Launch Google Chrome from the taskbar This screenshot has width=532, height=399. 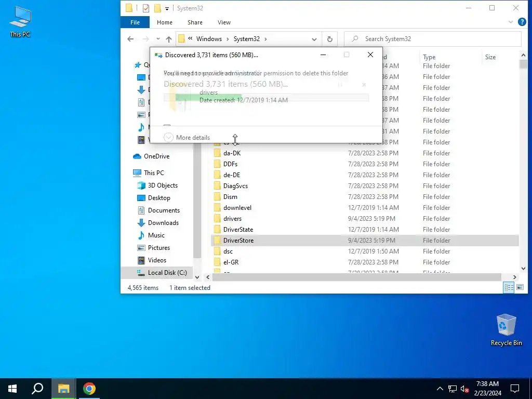point(89,389)
